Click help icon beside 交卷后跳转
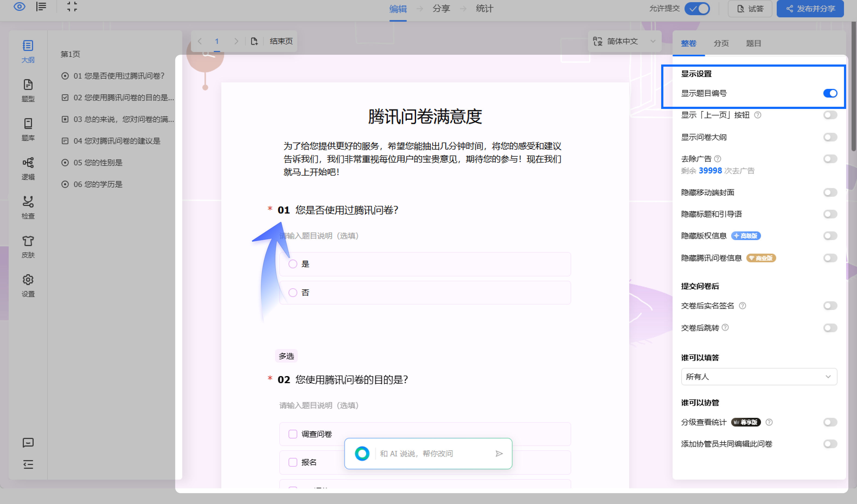 tap(725, 327)
